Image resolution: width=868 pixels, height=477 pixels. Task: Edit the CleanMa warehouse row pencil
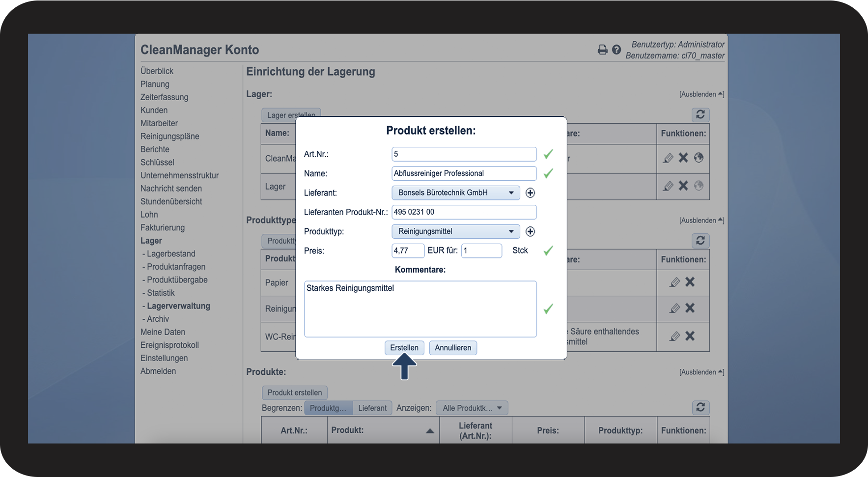[x=668, y=158]
